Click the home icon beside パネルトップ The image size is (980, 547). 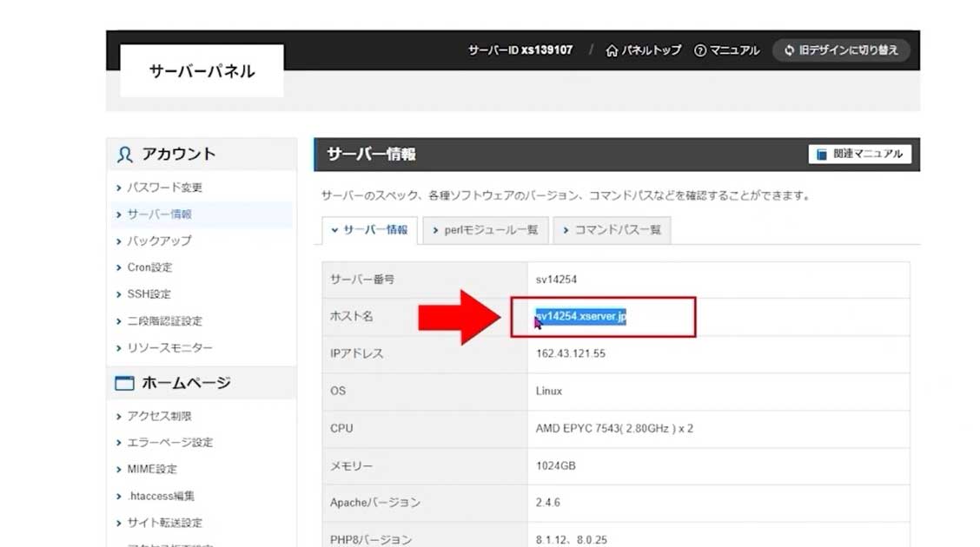coord(612,50)
